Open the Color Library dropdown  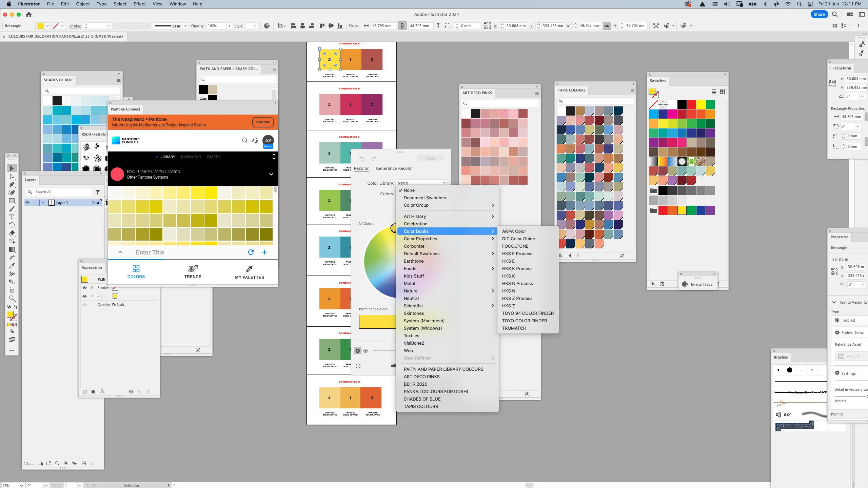[421, 183]
